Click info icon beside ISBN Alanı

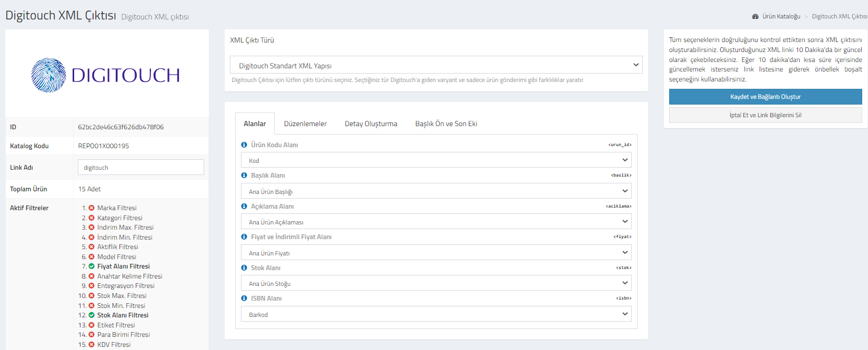click(244, 298)
